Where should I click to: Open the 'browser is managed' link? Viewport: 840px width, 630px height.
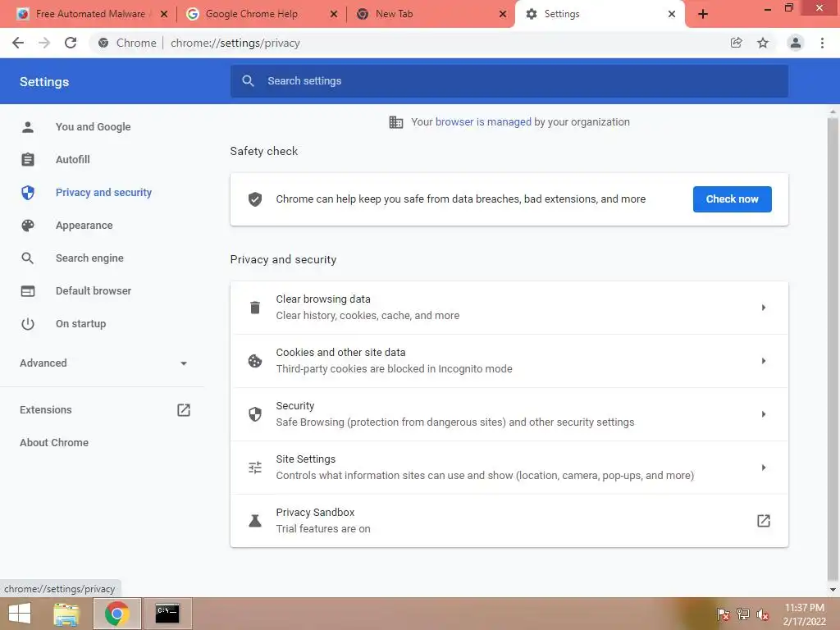pos(483,122)
